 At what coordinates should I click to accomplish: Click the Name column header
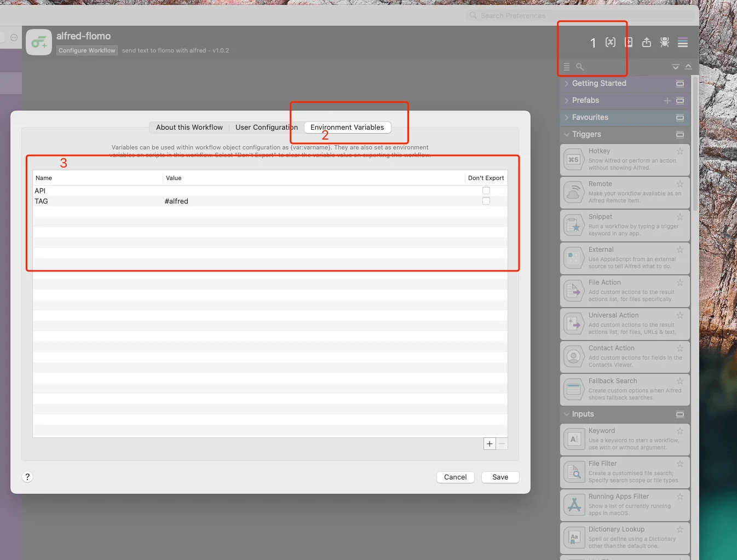(97, 178)
